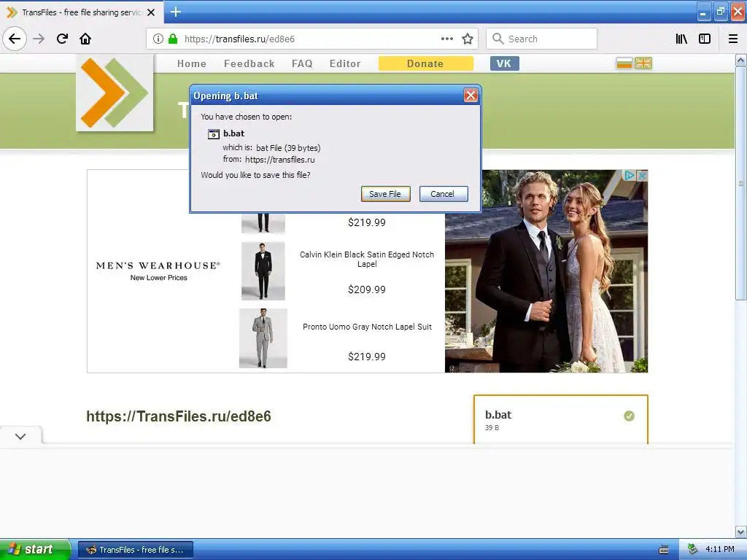Click the TransFiles arrow logo
The image size is (747, 560).
tap(115, 93)
